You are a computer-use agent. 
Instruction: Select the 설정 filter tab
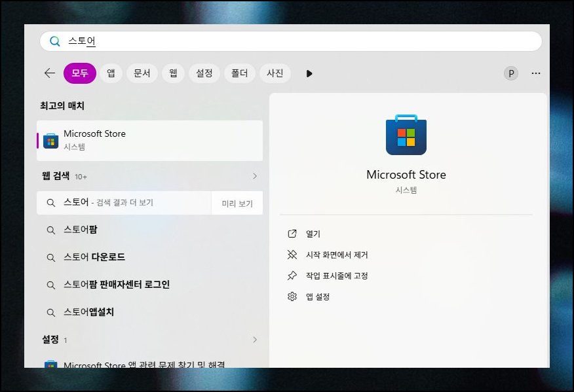coord(204,73)
